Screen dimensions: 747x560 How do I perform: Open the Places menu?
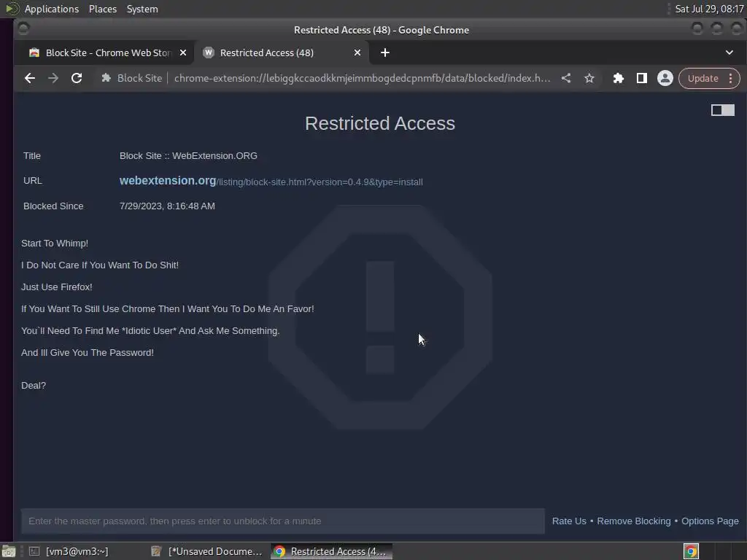[103, 9]
